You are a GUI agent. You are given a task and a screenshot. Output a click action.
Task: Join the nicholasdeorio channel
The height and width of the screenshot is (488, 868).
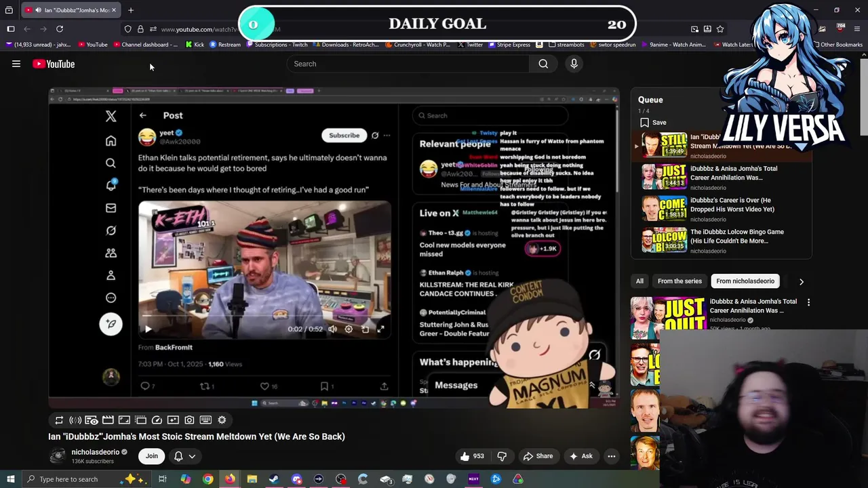152,456
